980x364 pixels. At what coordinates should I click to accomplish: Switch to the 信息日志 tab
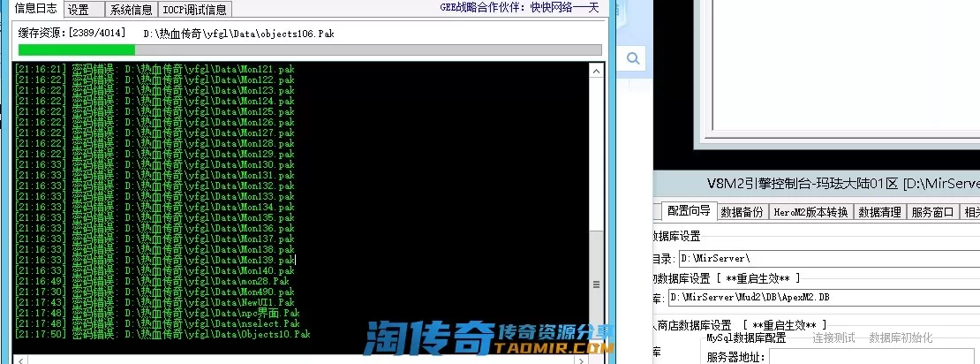coord(35,8)
